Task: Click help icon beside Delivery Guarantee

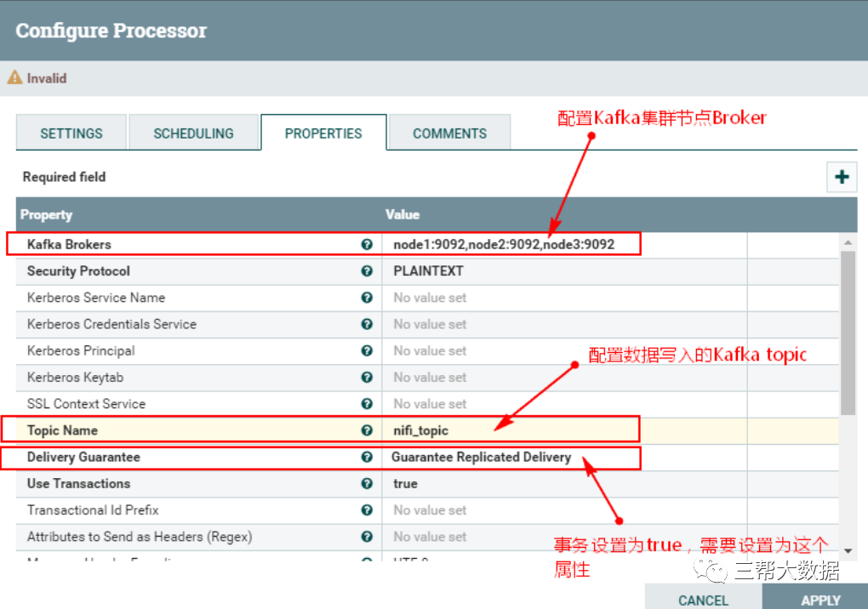Action: (x=367, y=457)
